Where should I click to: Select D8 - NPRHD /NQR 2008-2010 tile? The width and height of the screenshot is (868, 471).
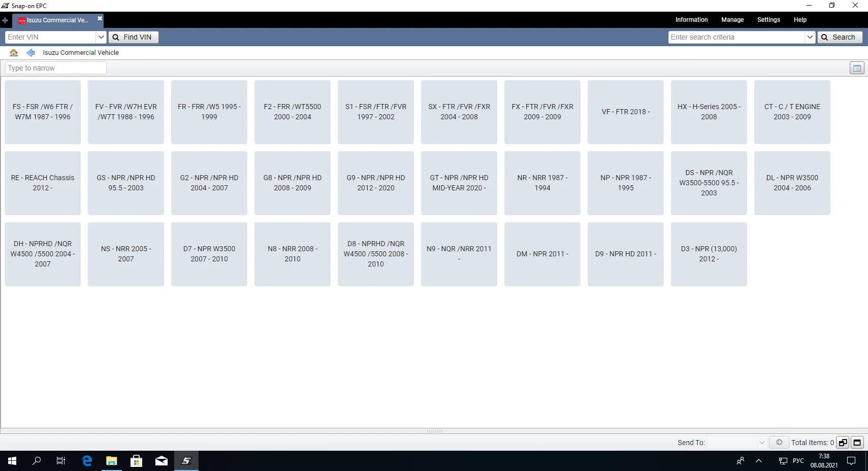pos(376,254)
